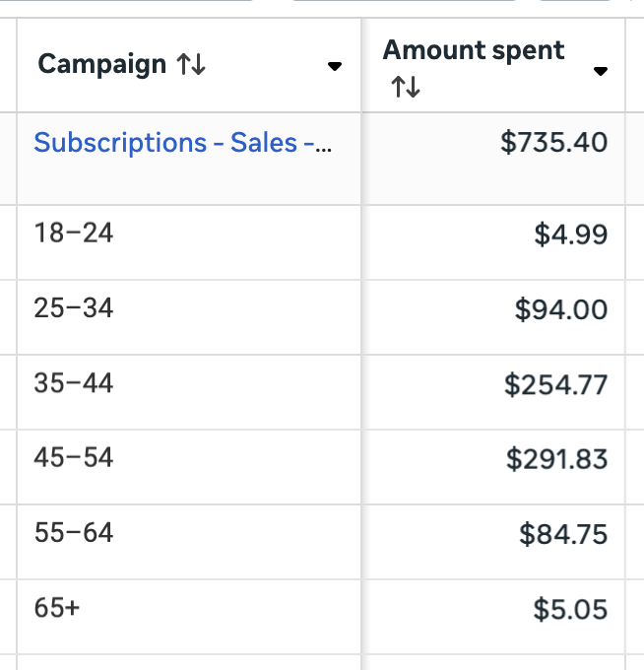Click the Amount spent column header label

474,50
